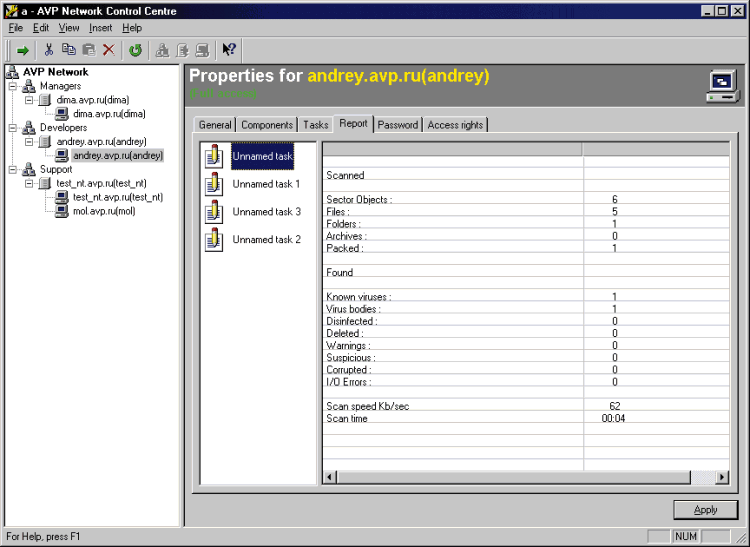Screen dimensions: 750x547
Task: Click the Scan time value 00:04
Action: point(613,418)
